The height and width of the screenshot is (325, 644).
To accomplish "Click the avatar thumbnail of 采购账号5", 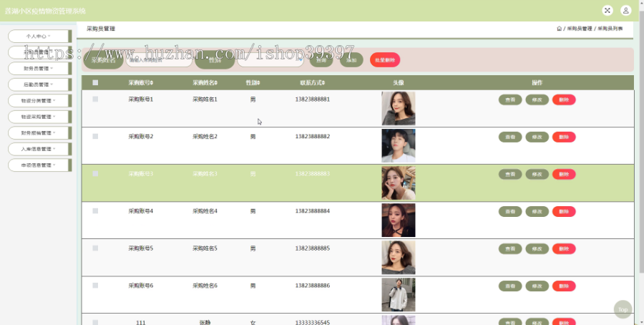I will 399,258.
